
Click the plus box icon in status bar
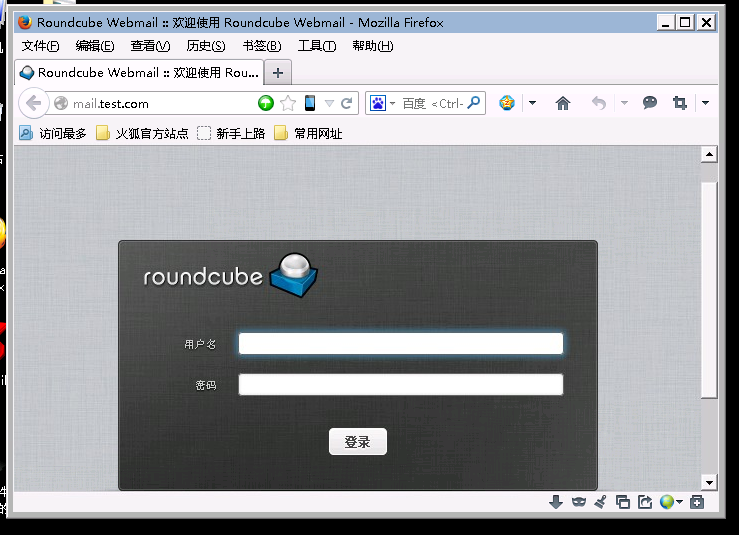click(697, 502)
